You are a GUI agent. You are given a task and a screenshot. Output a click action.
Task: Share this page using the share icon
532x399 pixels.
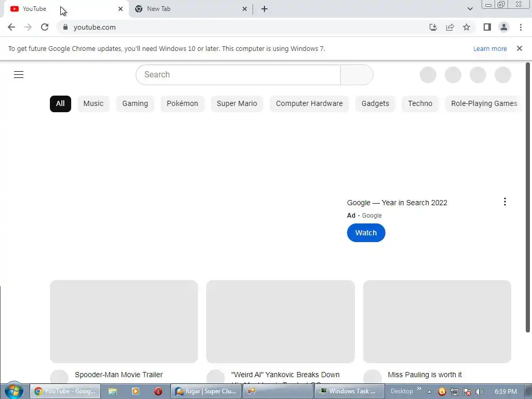(x=450, y=27)
